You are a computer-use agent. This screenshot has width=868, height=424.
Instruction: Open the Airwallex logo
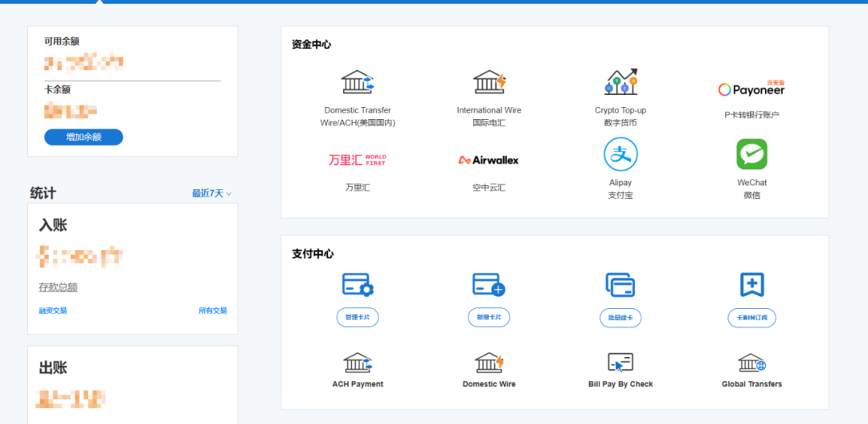[x=489, y=160]
